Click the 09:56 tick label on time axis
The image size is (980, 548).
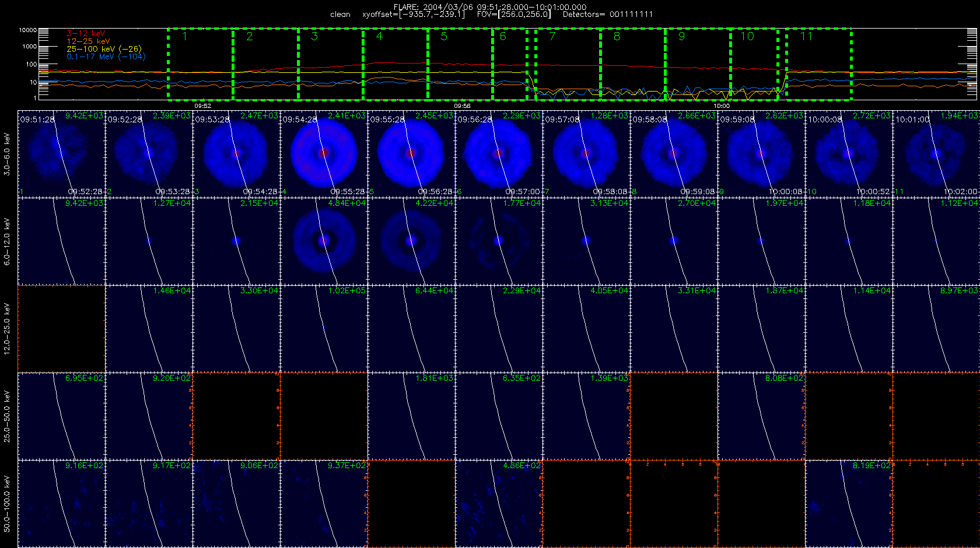[462, 106]
